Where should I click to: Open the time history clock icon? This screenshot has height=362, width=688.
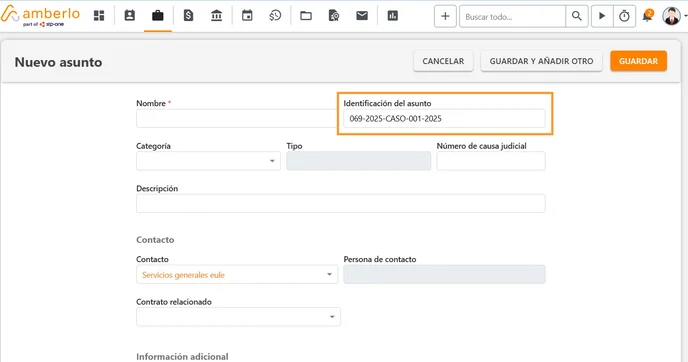point(275,16)
